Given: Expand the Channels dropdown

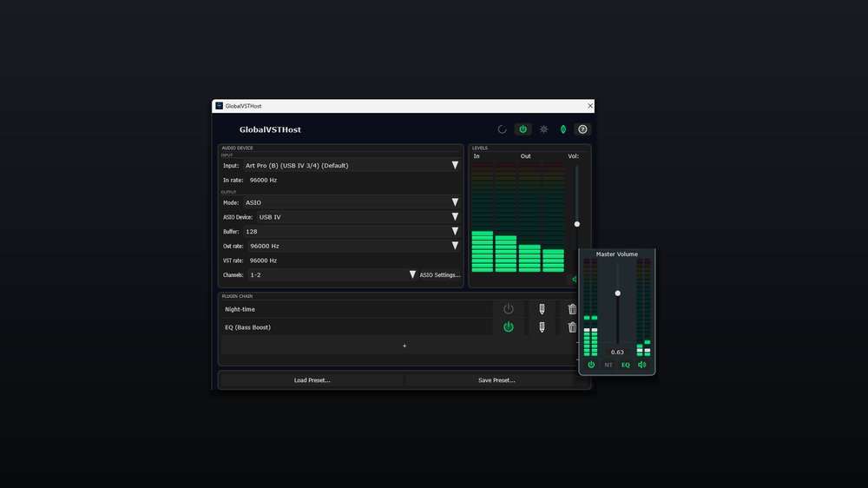Looking at the screenshot, I should point(332,274).
